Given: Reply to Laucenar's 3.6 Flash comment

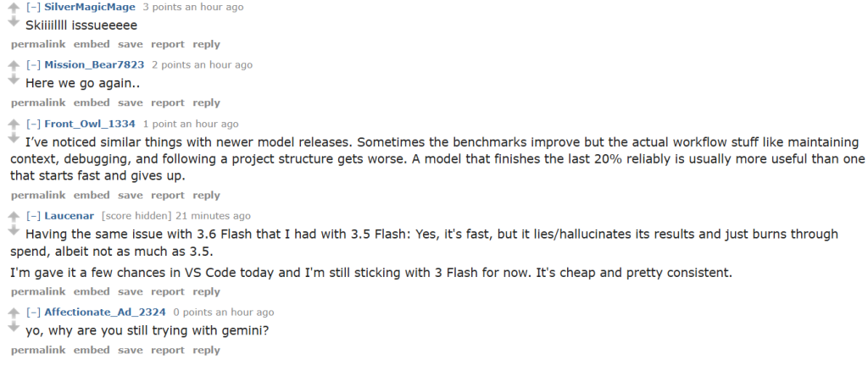Looking at the screenshot, I should coord(207,291).
